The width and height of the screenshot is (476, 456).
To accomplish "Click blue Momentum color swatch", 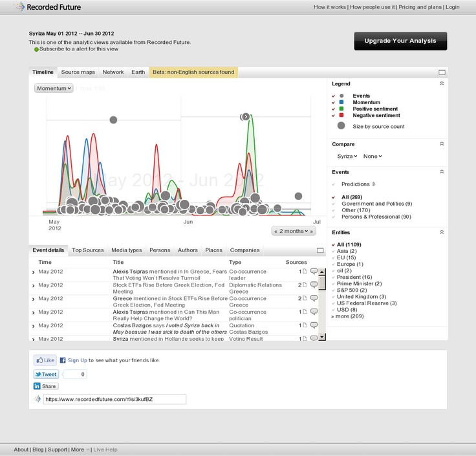I will [x=341, y=102].
